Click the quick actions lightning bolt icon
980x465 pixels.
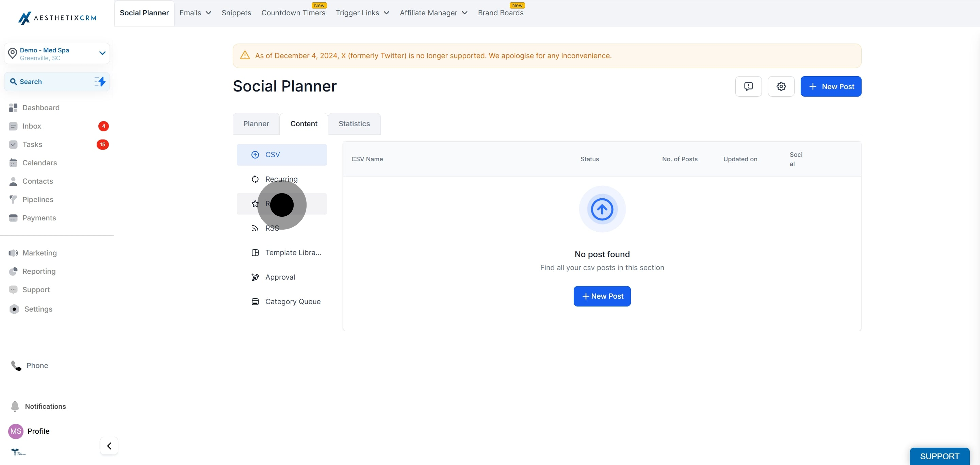[100, 81]
